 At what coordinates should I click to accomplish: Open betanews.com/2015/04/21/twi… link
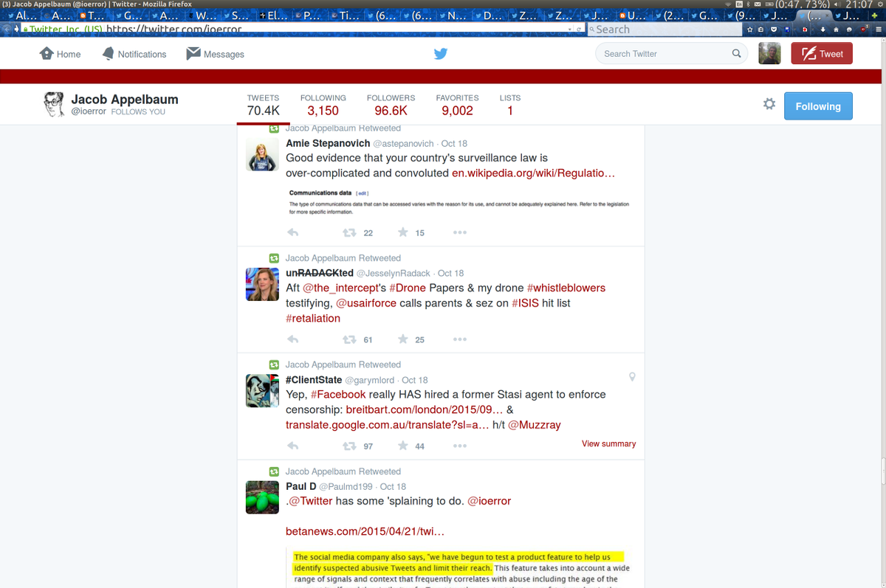pos(365,531)
